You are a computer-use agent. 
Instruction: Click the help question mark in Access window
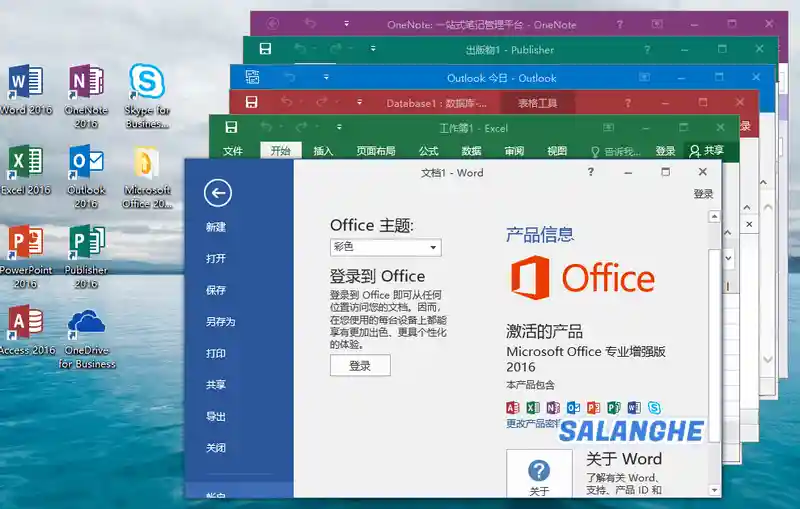[628, 103]
